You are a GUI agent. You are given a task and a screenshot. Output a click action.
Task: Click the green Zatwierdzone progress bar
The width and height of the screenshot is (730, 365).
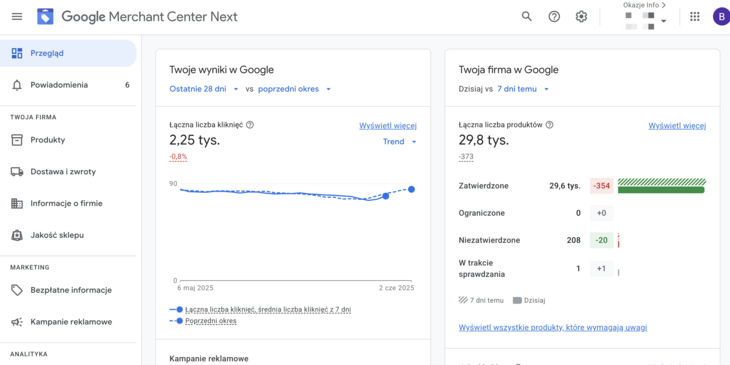[x=661, y=189]
